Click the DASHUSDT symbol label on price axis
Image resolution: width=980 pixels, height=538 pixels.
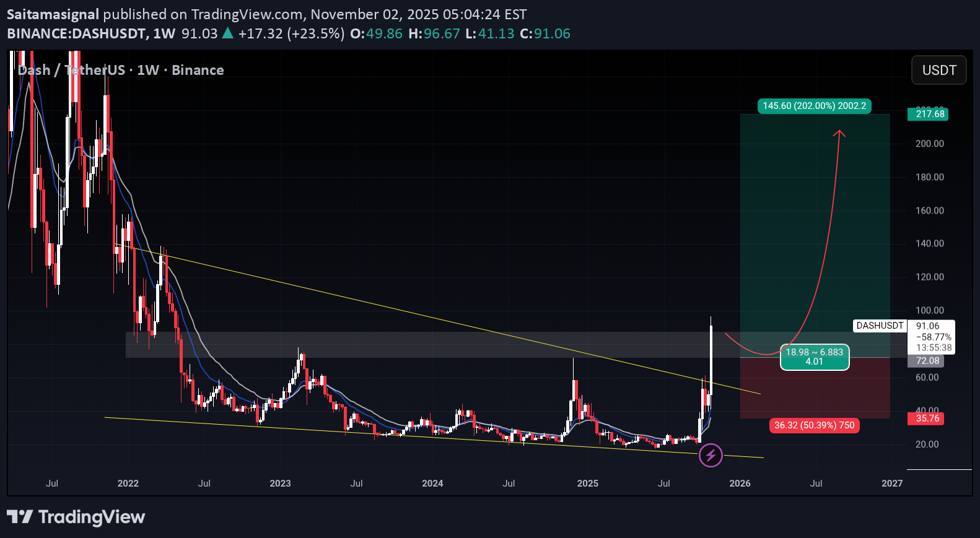click(880, 326)
